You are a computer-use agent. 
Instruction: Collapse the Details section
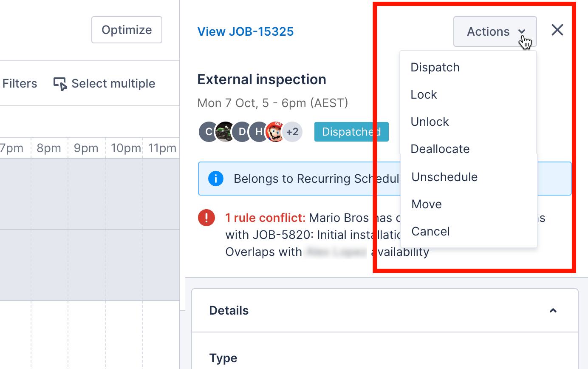553,311
